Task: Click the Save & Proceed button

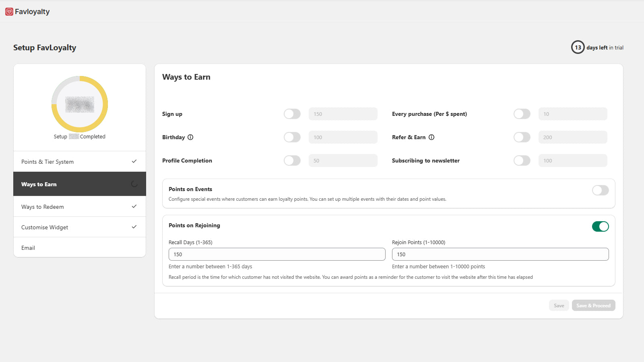Action: point(593,305)
